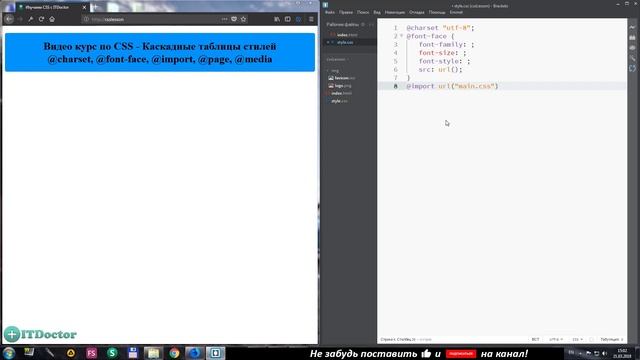The width and height of the screenshot is (640, 360).
Task: Open Firefox developer tools wrench icon
Action: click(31, 19)
